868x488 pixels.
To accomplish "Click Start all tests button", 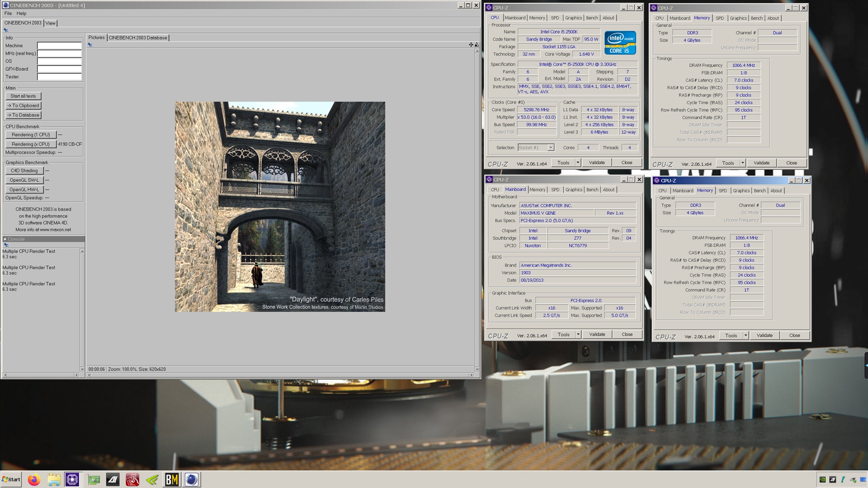I will 23,96.
